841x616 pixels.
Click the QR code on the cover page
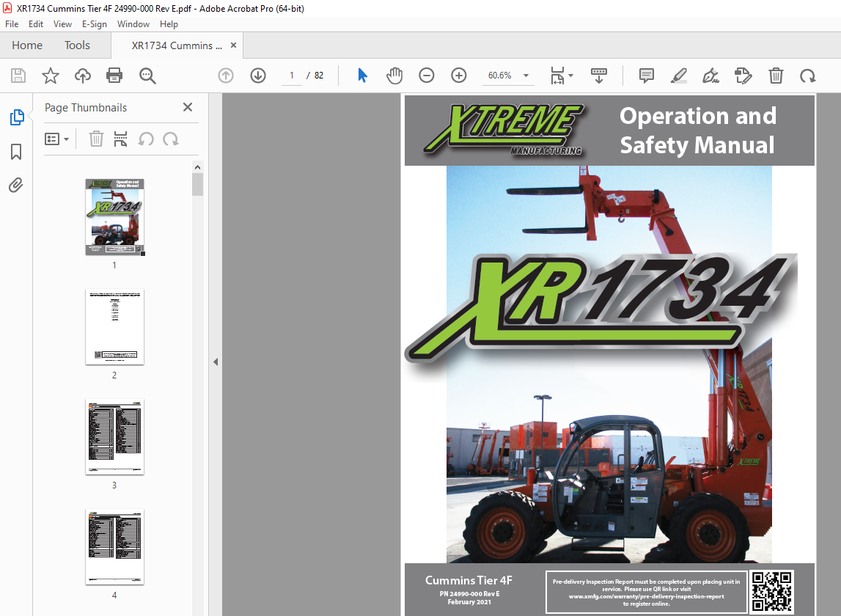tap(772, 591)
